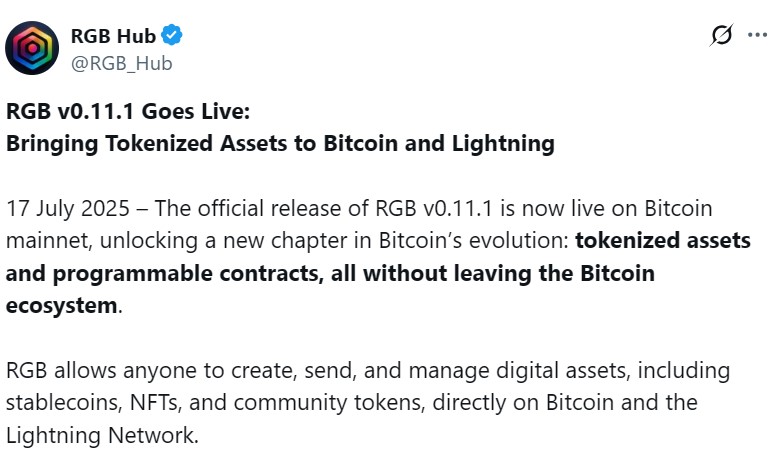Viewport: 778px width, 462px height.
Task: Click the @RGB_Hub handle
Action: [121, 63]
